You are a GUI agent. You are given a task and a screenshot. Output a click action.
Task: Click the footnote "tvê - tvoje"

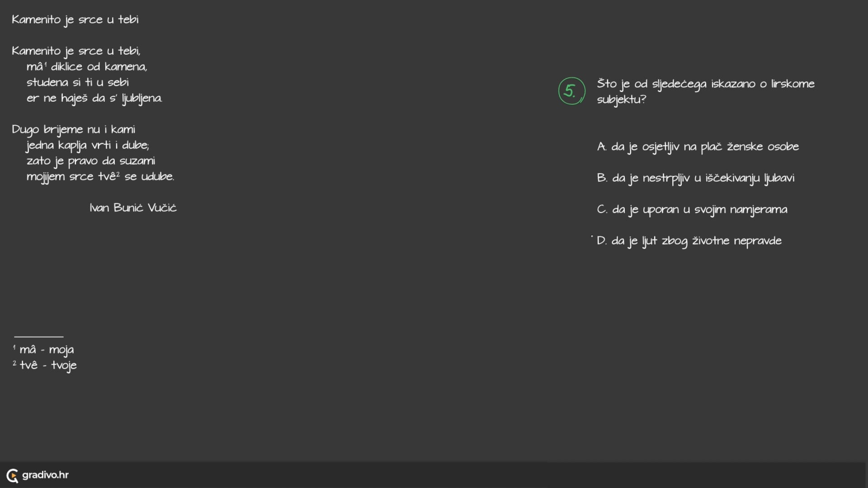[x=47, y=366]
